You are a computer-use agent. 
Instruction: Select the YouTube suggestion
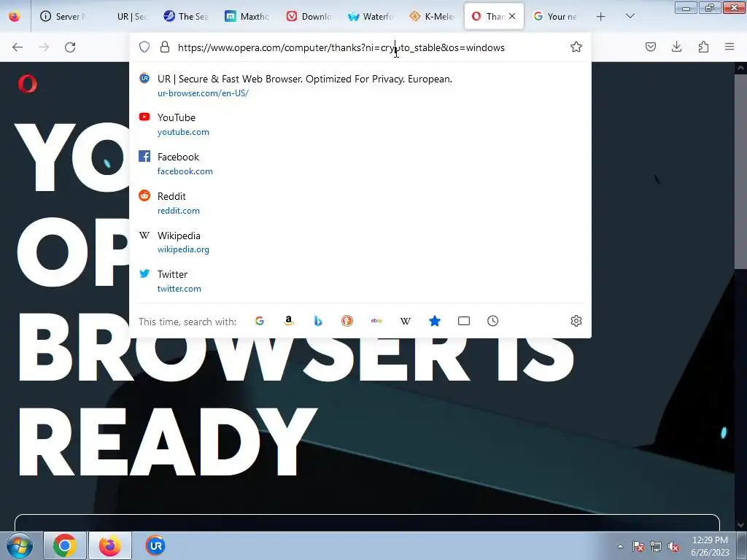(360, 124)
